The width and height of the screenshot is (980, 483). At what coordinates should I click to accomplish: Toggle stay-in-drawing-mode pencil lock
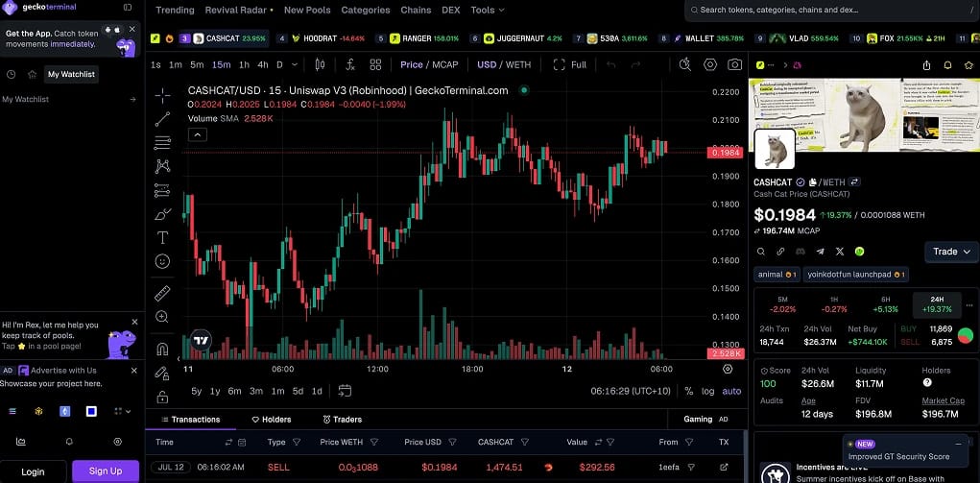pyautogui.click(x=162, y=373)
